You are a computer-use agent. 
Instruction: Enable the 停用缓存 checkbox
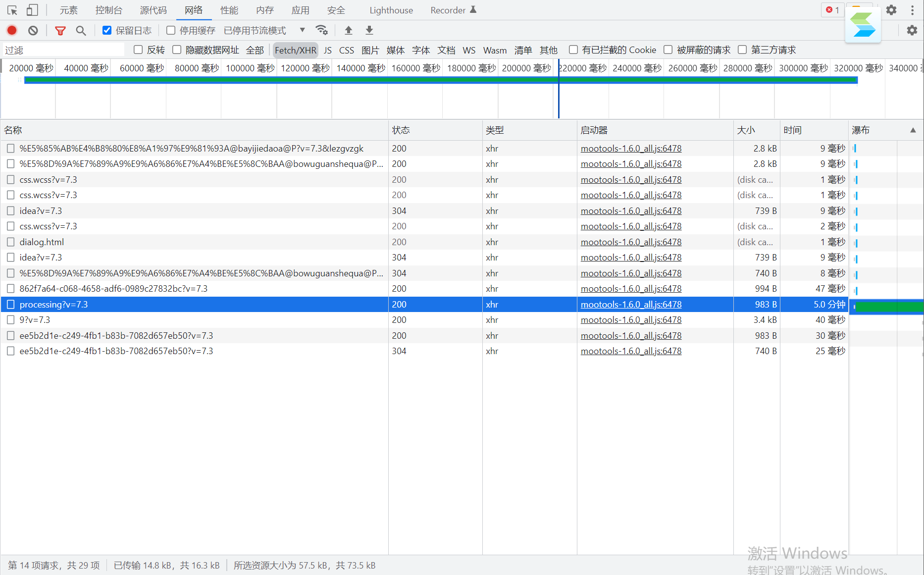(171, 31)
